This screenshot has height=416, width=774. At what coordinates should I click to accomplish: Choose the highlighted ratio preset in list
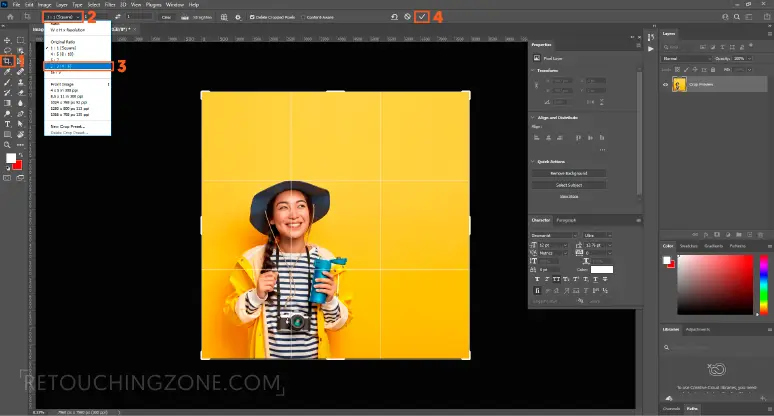77,66
